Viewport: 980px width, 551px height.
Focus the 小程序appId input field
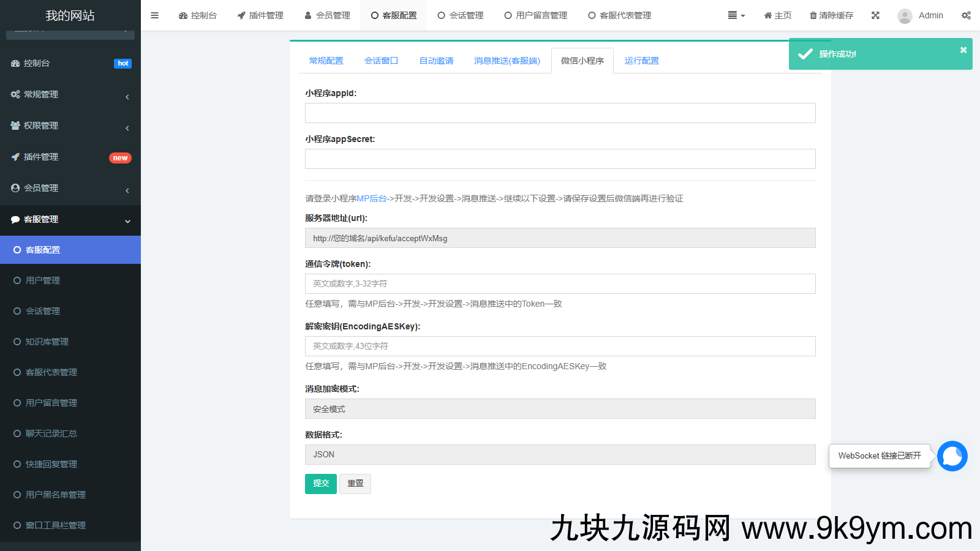click(x=560, y=113)
